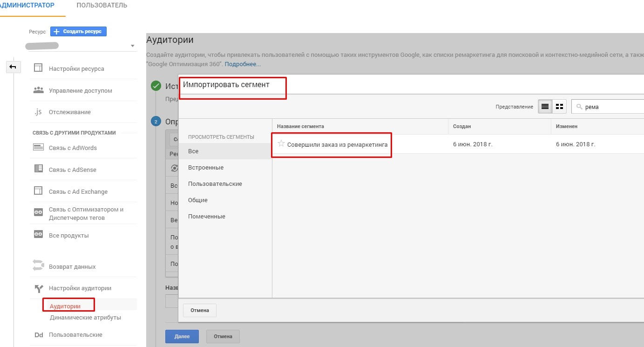Click Отмена in import segment dialog
Viewport: 644px width, 347px height.
pos(200,310)
